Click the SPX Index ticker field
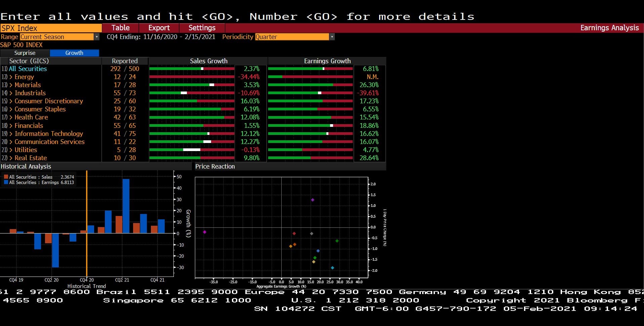This screenshot has width=644, height=326. pyautogui.click(x=51, y=28)
